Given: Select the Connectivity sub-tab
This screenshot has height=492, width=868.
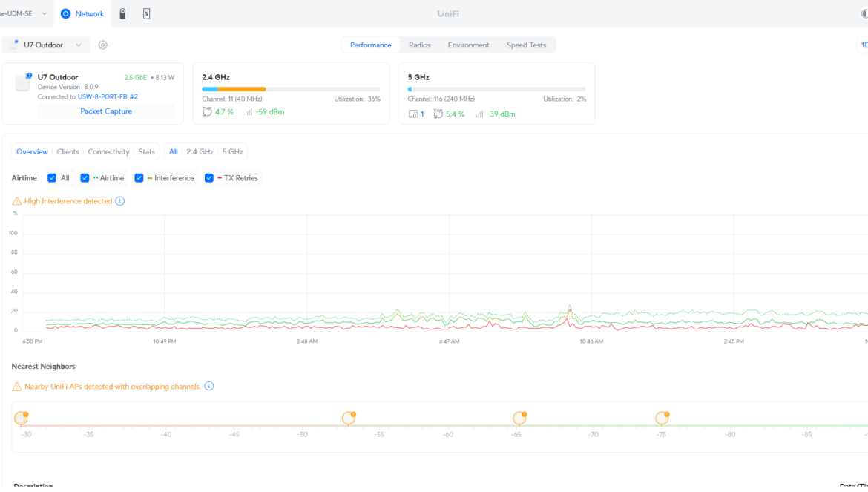Looking at the screenshot, I should click(x=108, y=151).
